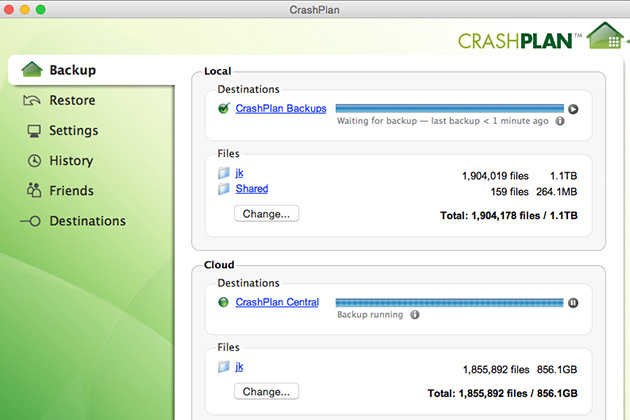Viewport: 630px width, 420px height.
Task: Click the Backup house icon
Action: (x=32, y=69)
